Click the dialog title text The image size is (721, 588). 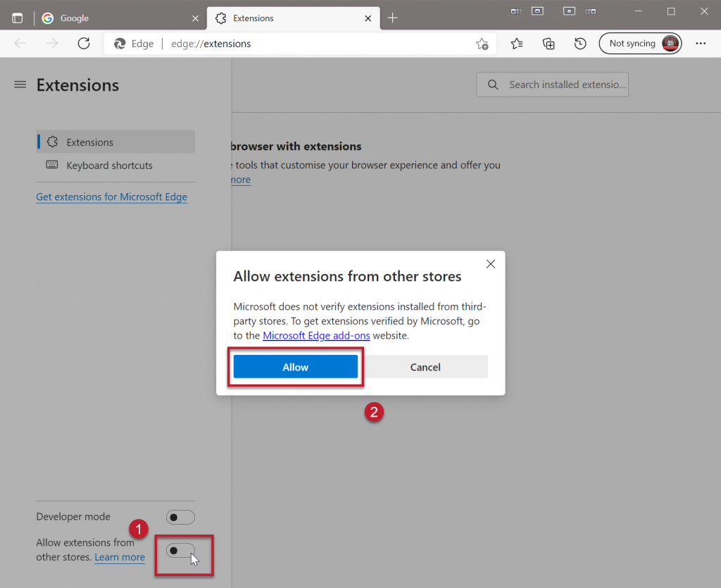click(x=347, y=276)
